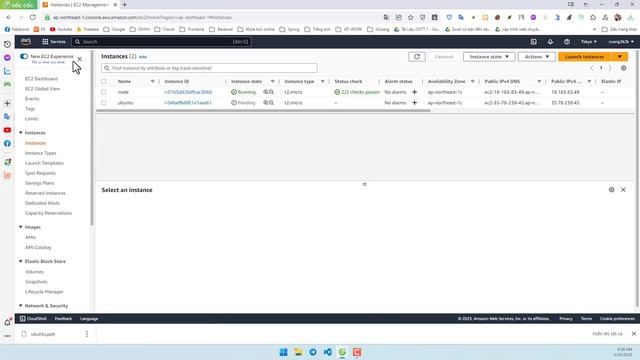Focus the AWS top Search box
This screenshot has height=360, width=640.
[x=161, y=42]
